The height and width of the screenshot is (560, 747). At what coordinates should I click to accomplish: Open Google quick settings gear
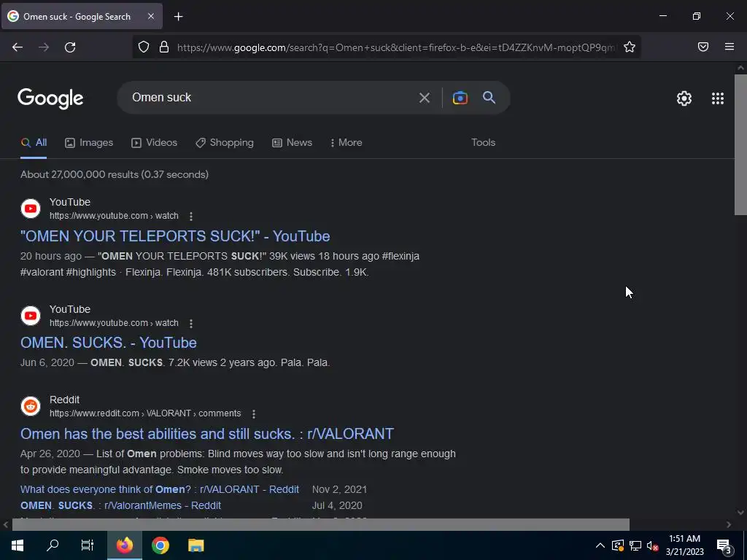tap(684, 98)
